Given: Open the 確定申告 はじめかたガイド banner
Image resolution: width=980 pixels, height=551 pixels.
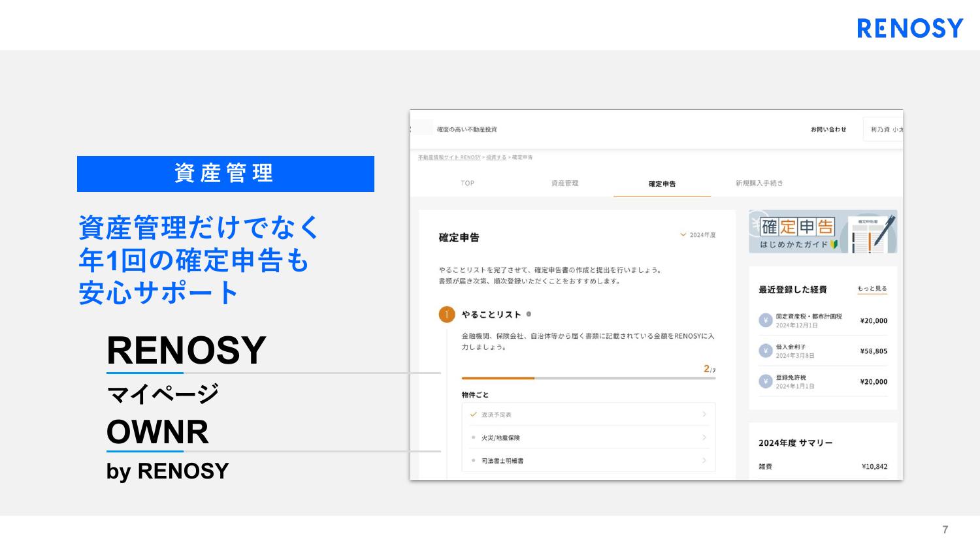Looking at the screenshot, I should pos(823,232).
